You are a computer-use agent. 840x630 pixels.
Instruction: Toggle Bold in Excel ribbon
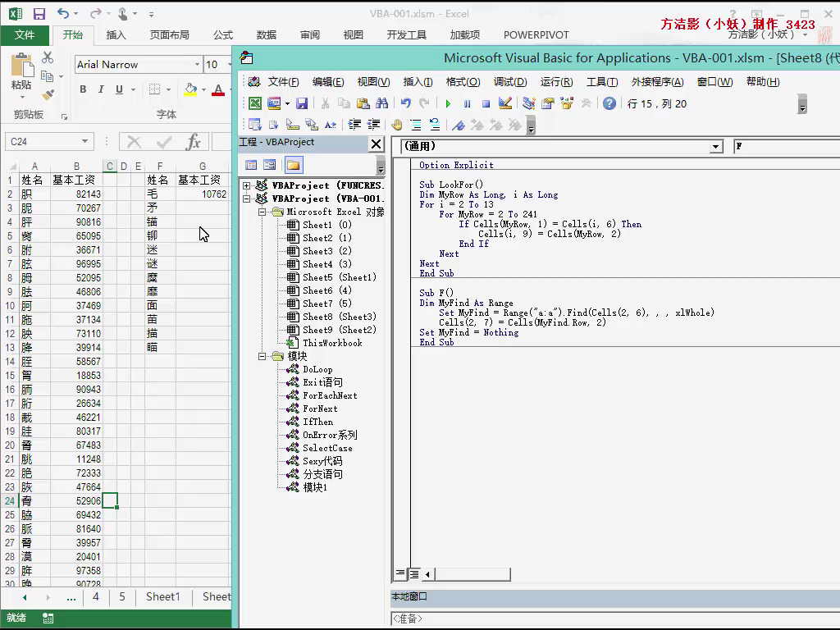(83, 89)
